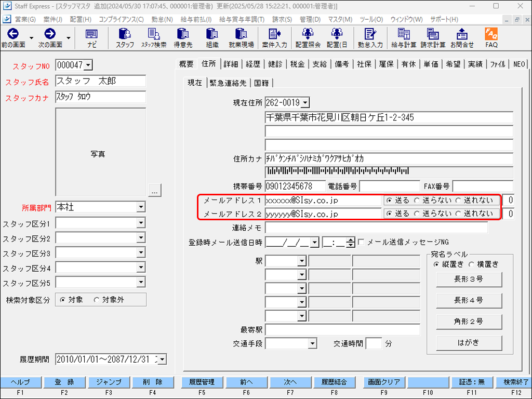Open the サポート(H) menu
Screen dimensions: 532x399
pyautogui.click(x=444, y=19)
